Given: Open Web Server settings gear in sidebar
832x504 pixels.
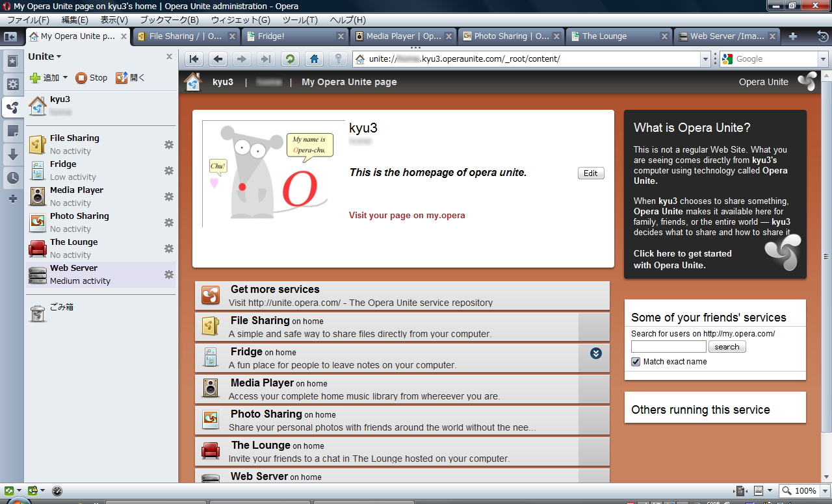Looking at the screenshot, I should (169, 274).
